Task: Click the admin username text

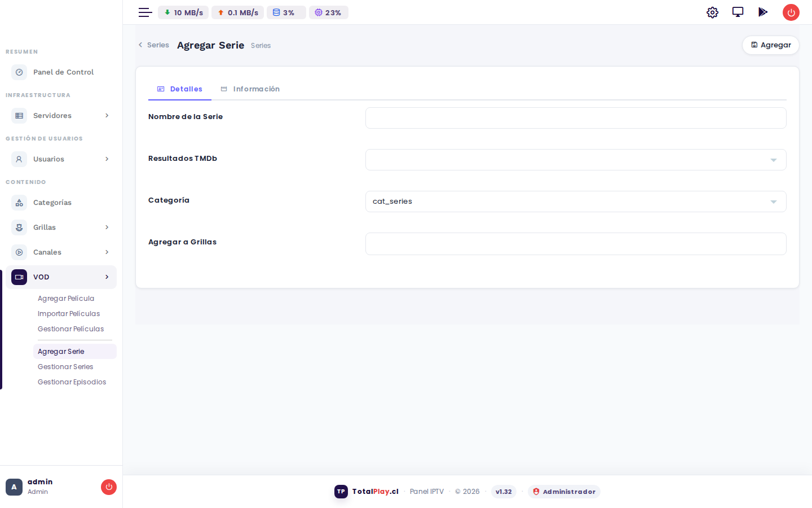Action: click(40, 481)
